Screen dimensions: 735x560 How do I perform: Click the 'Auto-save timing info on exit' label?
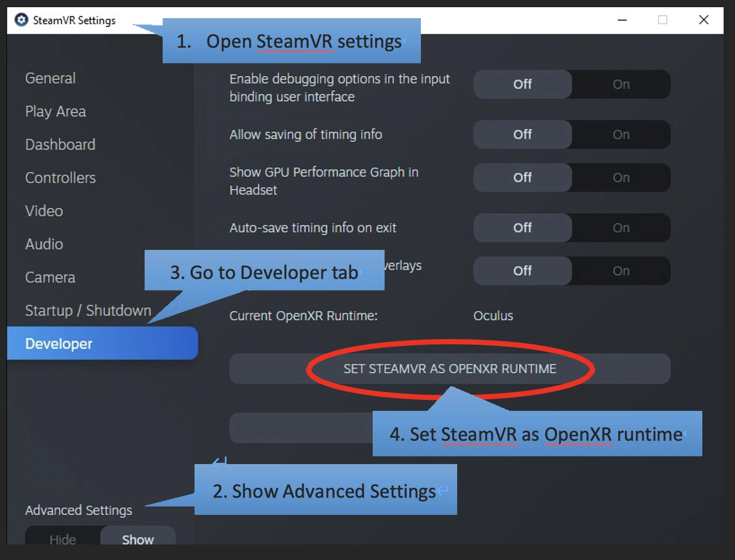click(x=313, y=228)
